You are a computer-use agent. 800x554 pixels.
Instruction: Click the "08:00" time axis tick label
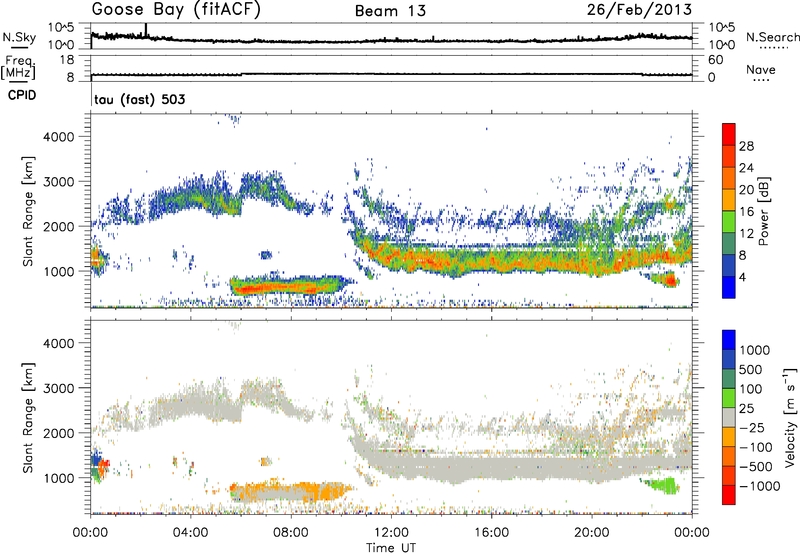pyautogui.click(x=291, y=533)
